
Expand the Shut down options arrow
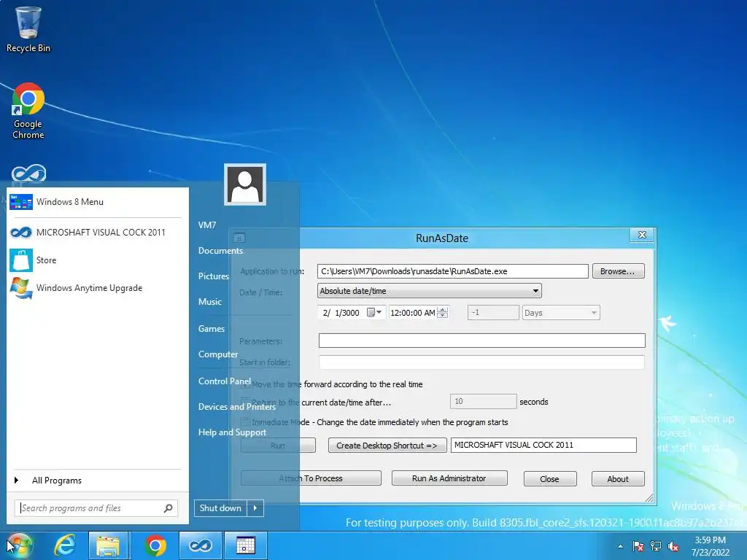pyautogui.click(x=255, y=508)
